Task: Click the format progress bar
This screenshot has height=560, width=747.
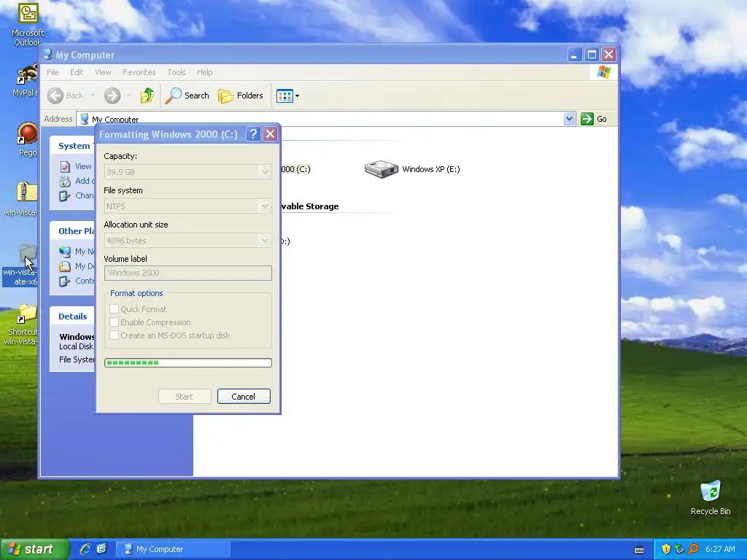Action: pos(187,363)
